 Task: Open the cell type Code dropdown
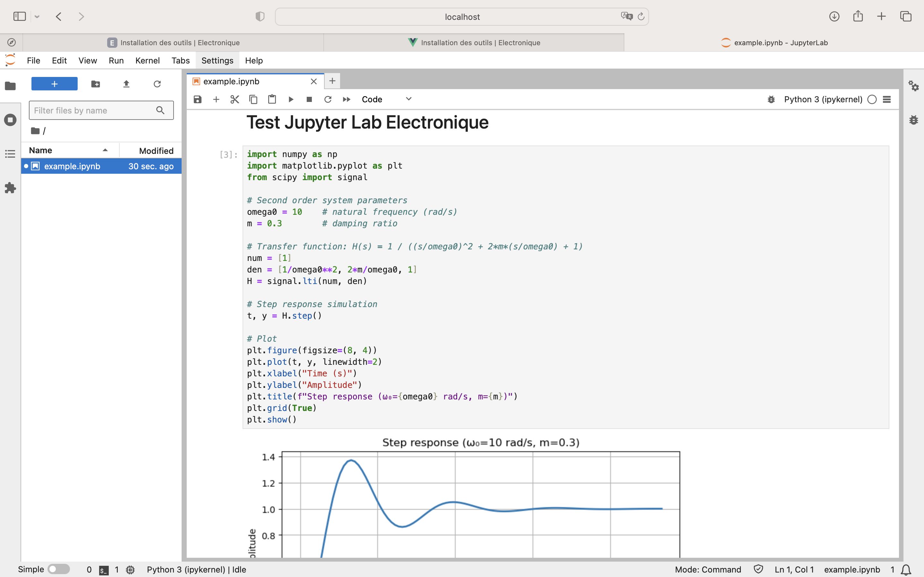point(386,100)
